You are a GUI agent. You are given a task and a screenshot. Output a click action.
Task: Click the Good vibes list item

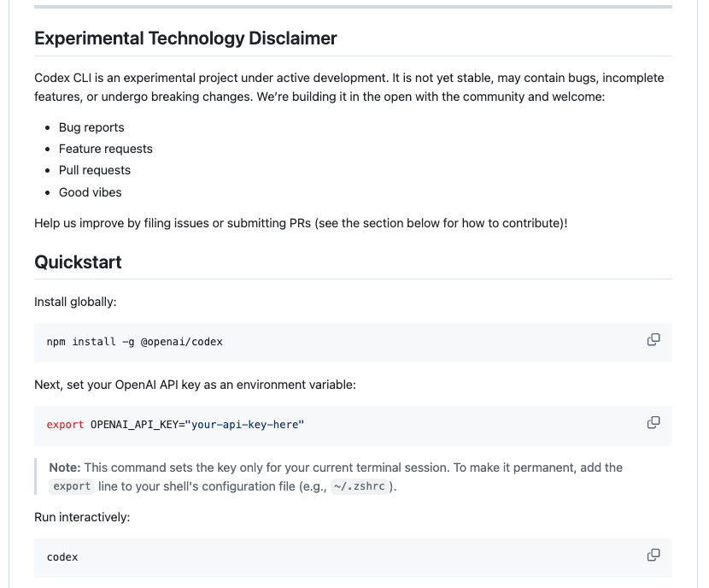(x=90, y=192)
